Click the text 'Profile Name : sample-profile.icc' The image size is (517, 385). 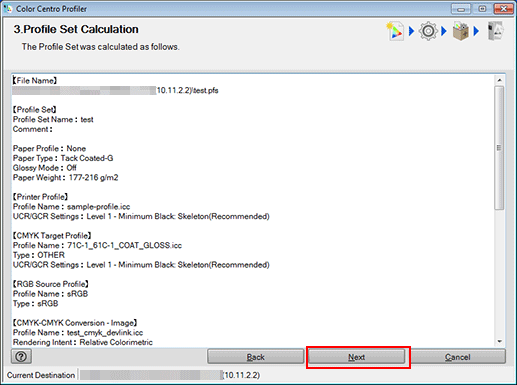click(71, 207)
